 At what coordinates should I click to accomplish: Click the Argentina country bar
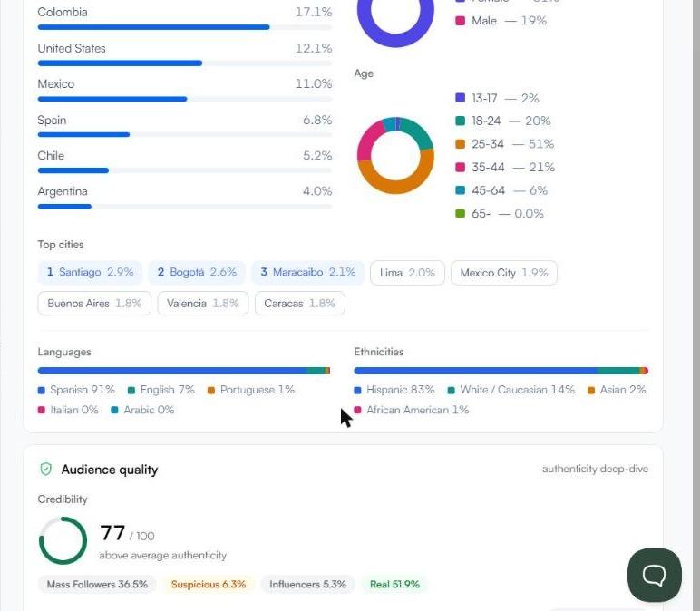tap(185, 207)
